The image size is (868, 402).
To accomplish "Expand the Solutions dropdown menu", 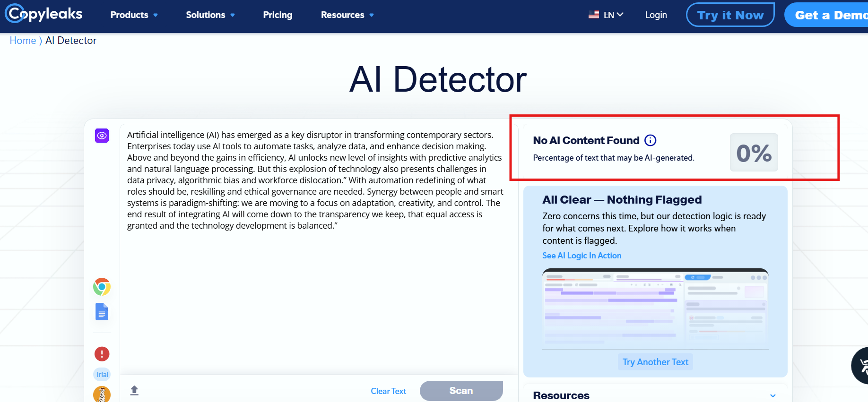I will (x=210, y=15).
